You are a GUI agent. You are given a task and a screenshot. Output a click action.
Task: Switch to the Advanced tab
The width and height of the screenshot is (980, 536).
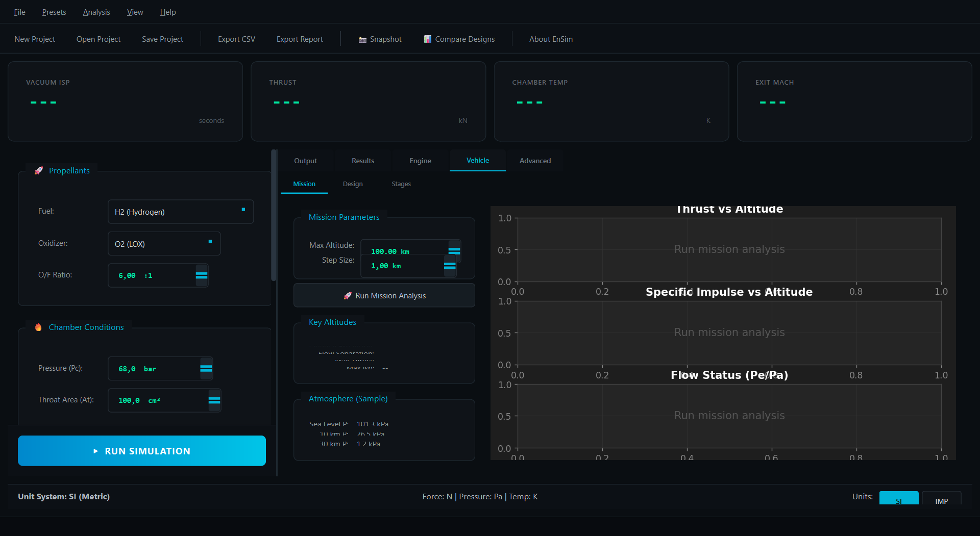(535, 161)
